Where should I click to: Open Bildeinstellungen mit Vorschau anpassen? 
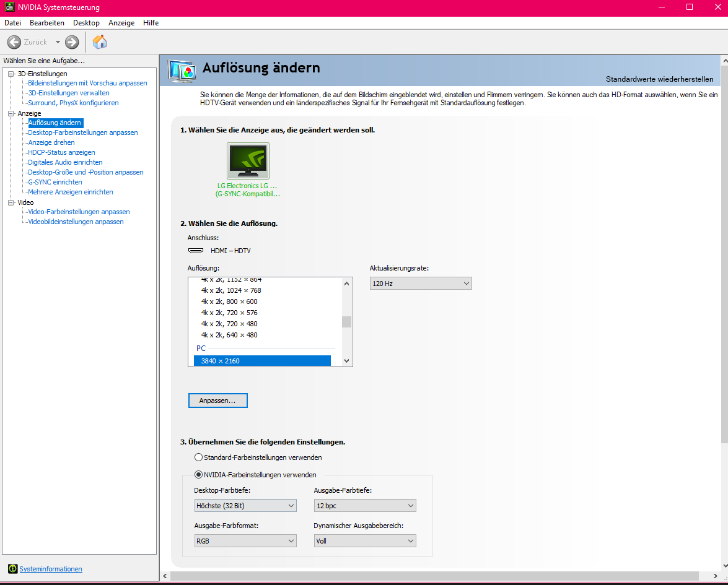tap(87, 83)
